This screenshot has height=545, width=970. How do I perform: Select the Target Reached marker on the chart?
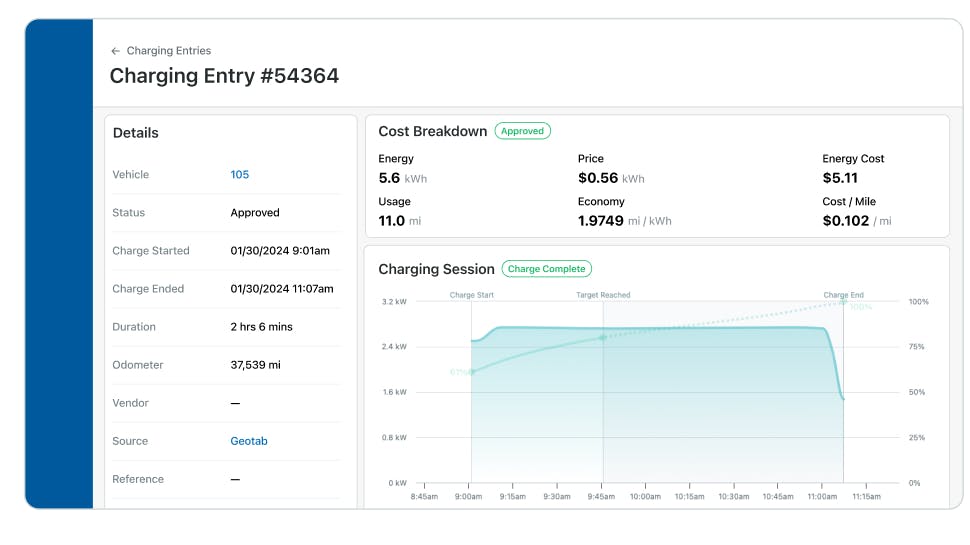coord(603,296)
